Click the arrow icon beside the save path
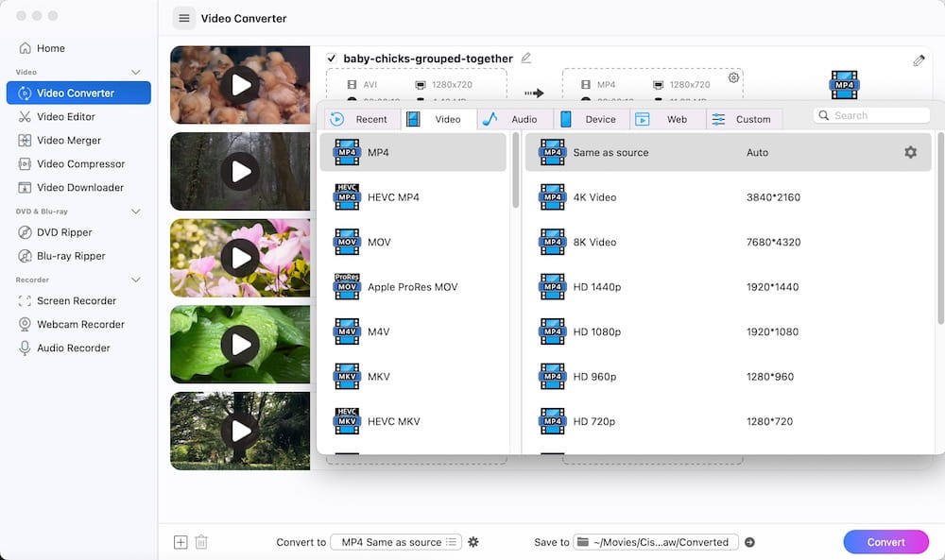This screenshot has width=945, height=560. [749, 542]
